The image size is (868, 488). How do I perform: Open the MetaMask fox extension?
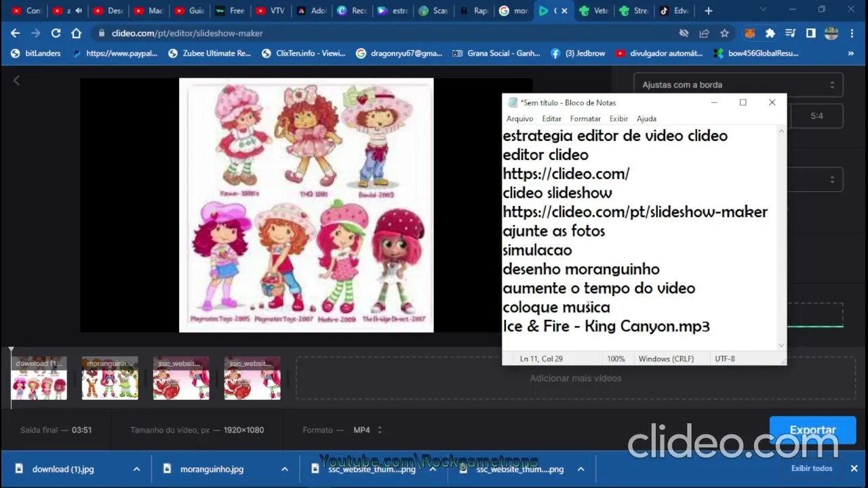[x=750, y=33]
